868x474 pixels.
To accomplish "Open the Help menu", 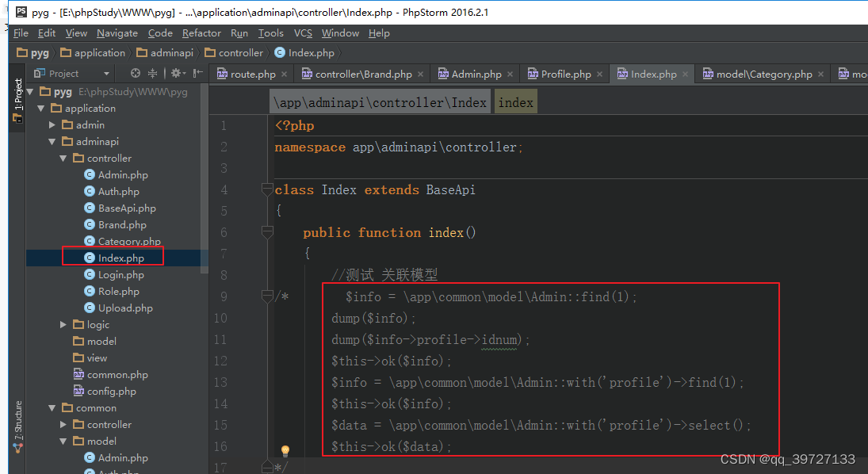I will coord(379,33).
